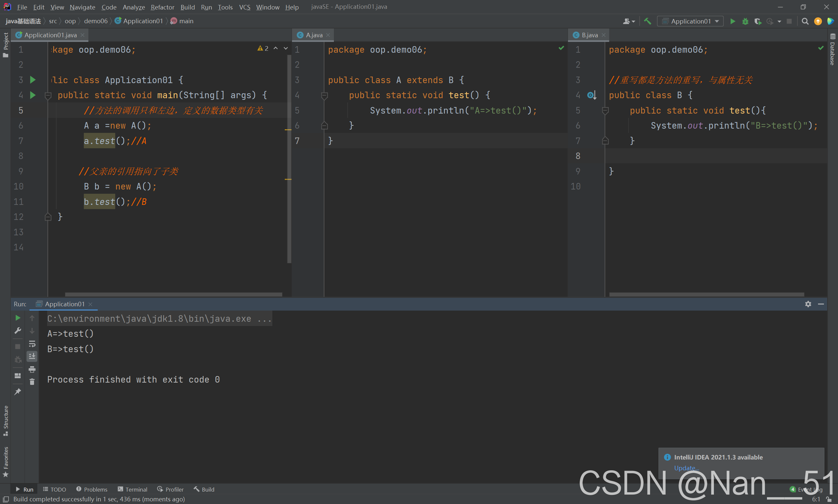Collapse the main method fold marker at line 4
Viewport: 838px width, 504px height.
[x=48, y=96]
